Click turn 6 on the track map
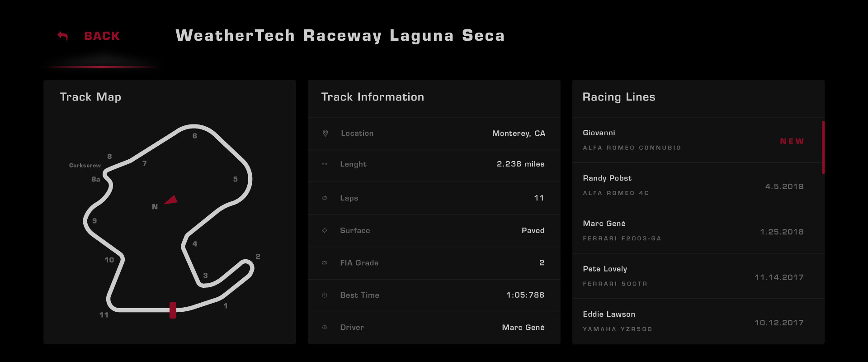The width and height of the screenshot is (868, 362). click(195, 136)
